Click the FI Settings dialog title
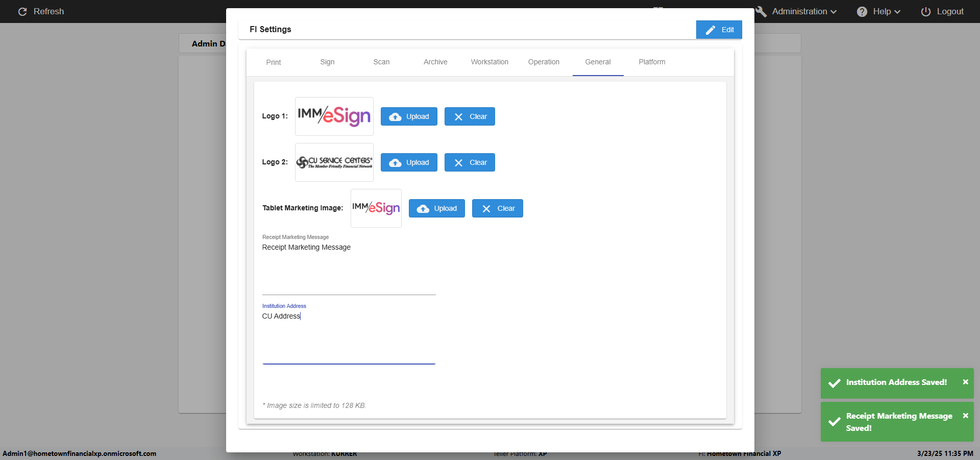Viewport: 980px width, 460px height. pos(271,30)
